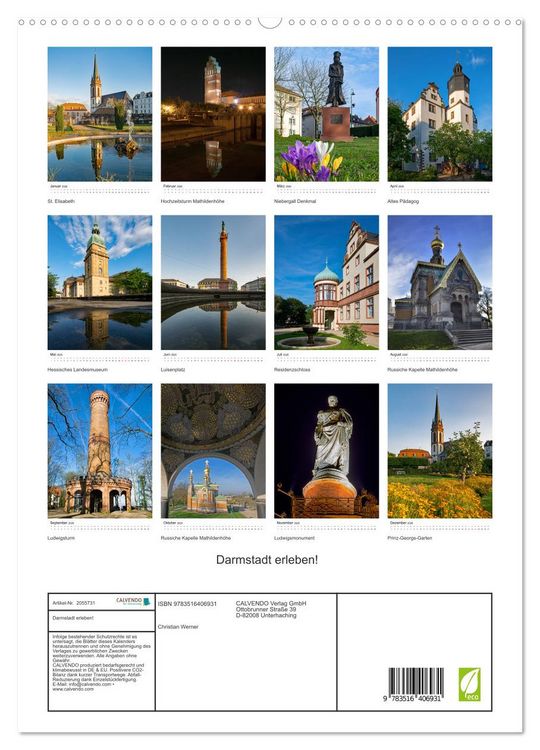The height and width of the screenshot is (750, 540).
Task: Open the Hochzeitsturm night photo
Action: point(213,114)
